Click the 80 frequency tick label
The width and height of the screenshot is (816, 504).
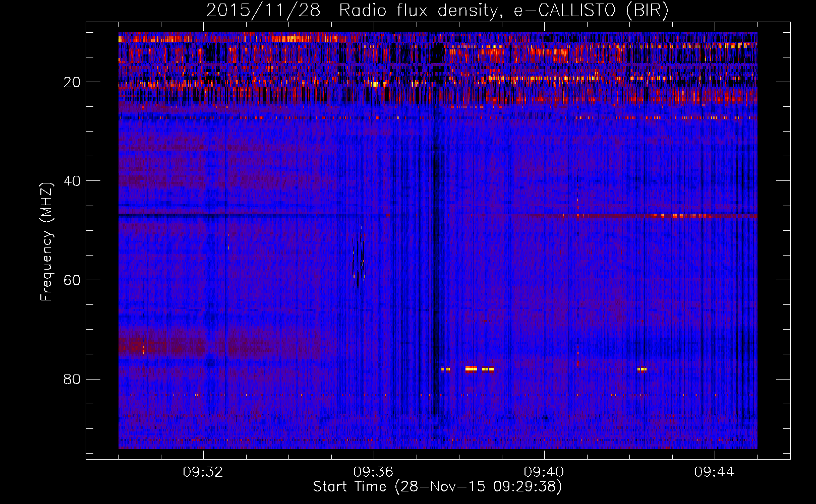73,379
